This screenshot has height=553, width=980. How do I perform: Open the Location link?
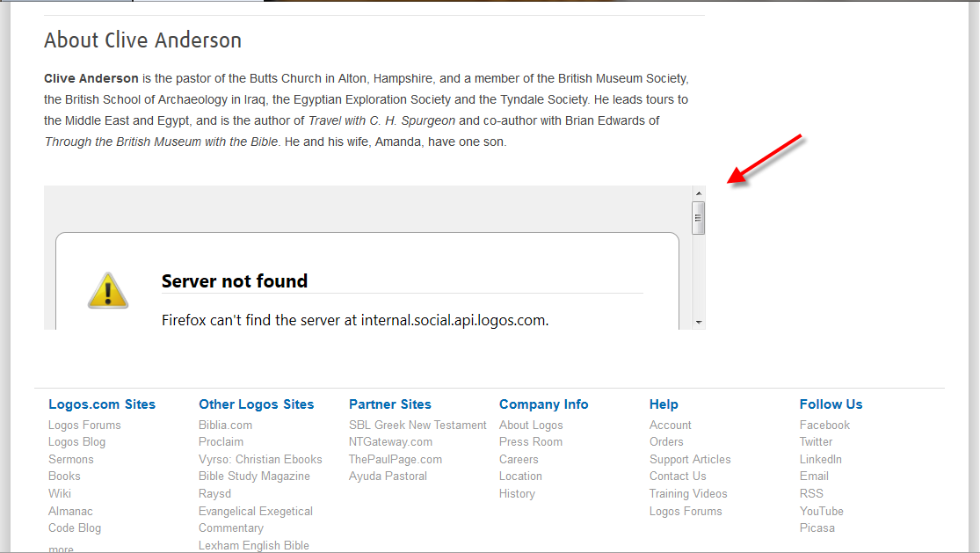point(520,477)
